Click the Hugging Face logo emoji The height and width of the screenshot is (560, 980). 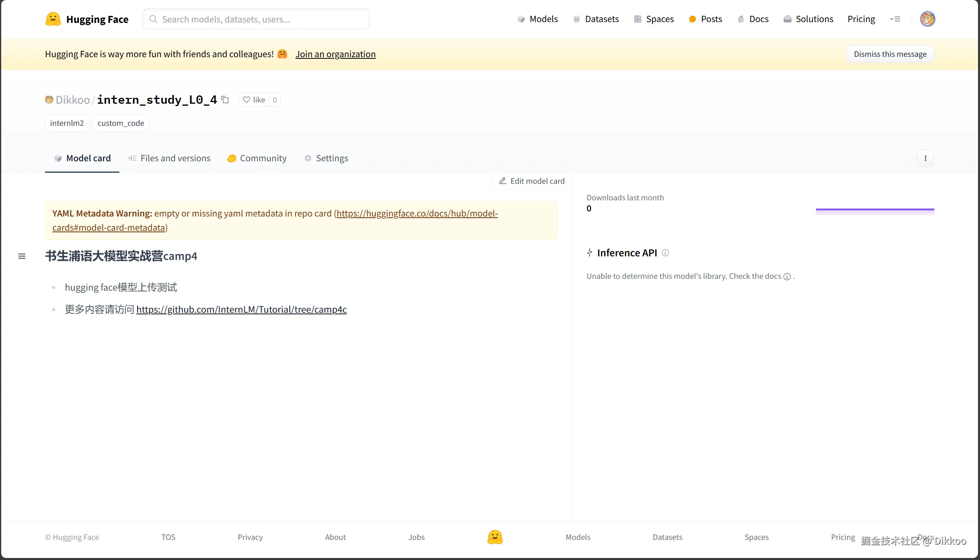point(53,19)
